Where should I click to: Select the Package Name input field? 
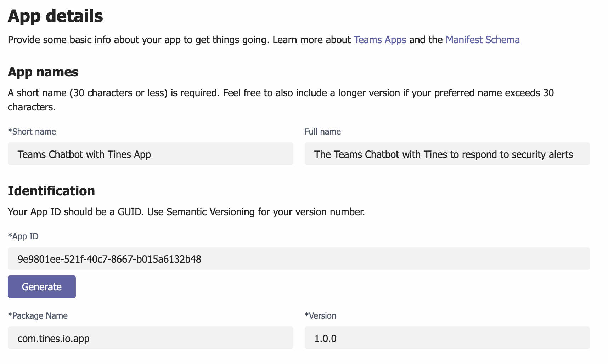click(150, 338)
